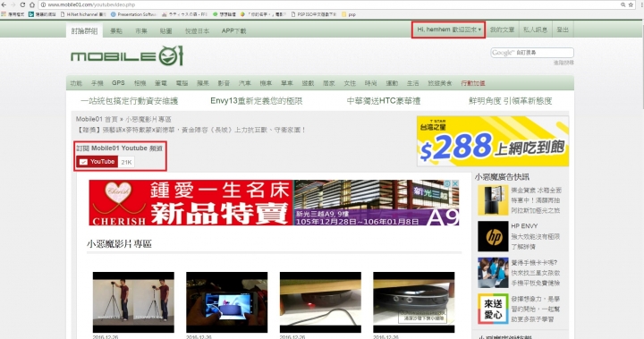Viewport: 644px width, 339px height.
Task: Open the 遊戲 category menu
Action: (308, 83)
